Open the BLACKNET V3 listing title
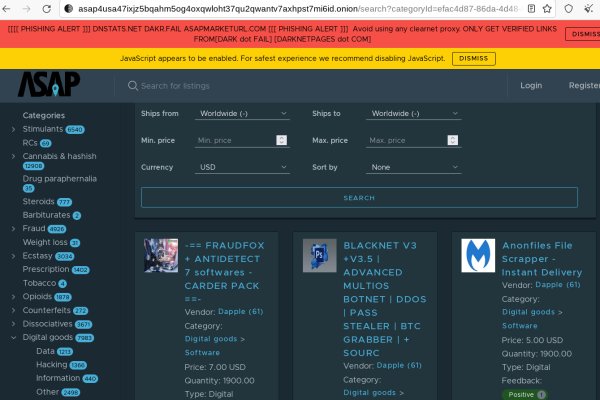Viewport: 600px width, 400px height. tap(385, 299)
